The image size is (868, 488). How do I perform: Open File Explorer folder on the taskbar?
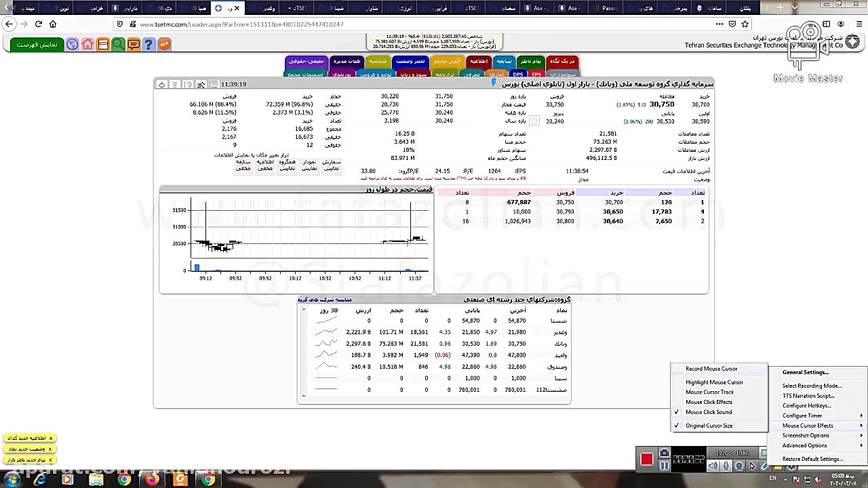tap(96, 480)
